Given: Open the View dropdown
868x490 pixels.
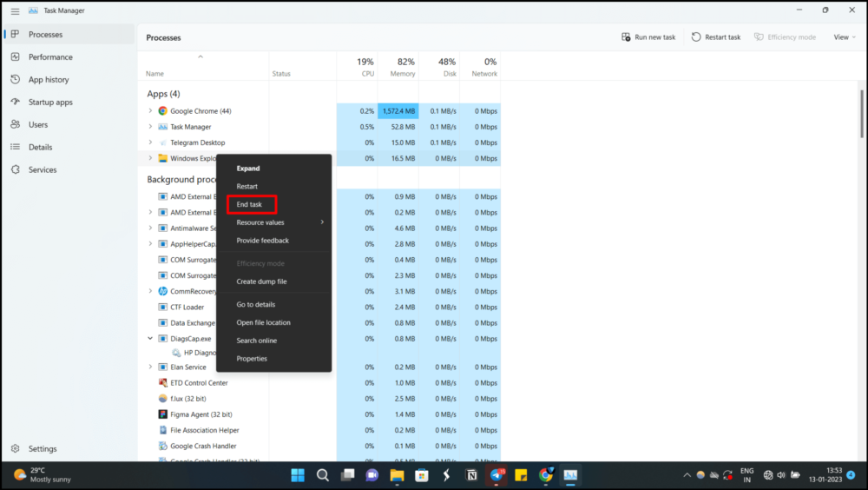Looking at the screenshot, I should (845, 37).
